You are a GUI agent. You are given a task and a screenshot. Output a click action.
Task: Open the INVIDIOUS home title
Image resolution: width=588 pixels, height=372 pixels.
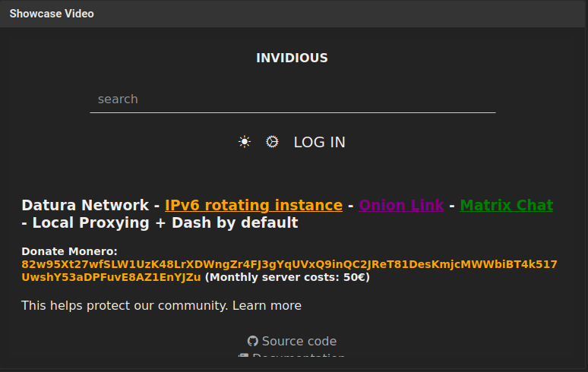(292, 58)
